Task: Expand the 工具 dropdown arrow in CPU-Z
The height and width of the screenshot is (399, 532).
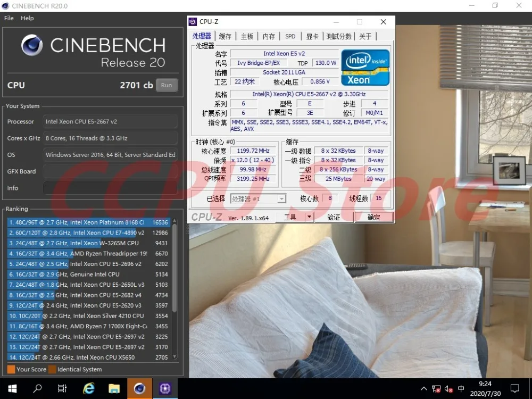Action: click(309, 217)
